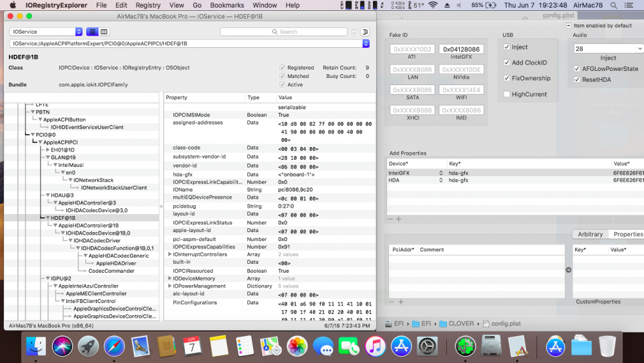This screenshot has width=644, height=363.
Task: Add PciAddr entry with plus button
Action: [401, 302]
